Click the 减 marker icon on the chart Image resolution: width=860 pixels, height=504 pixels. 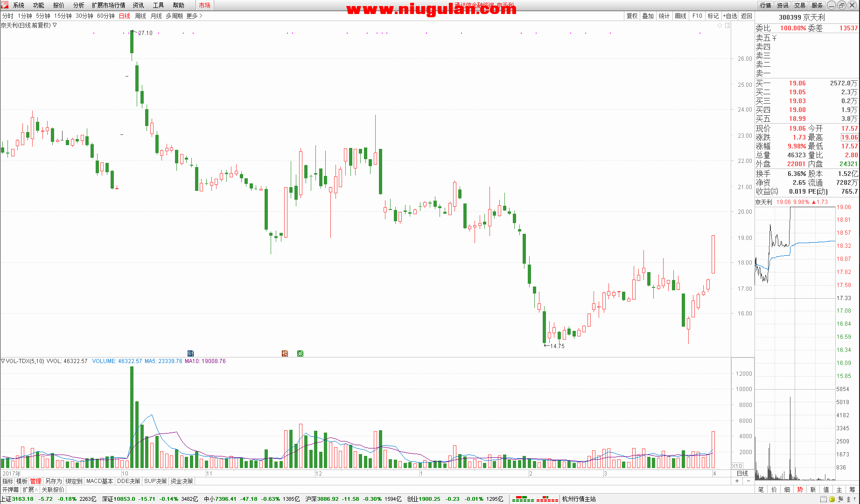300,353
